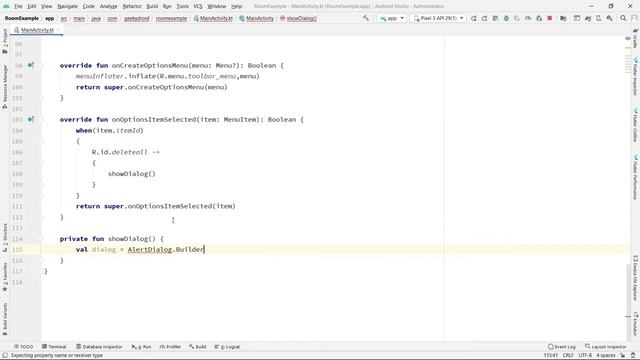Click the Run app icon
Image resolution: width=640 pixels, height=360 pixels.
click(x=474, y=18)
